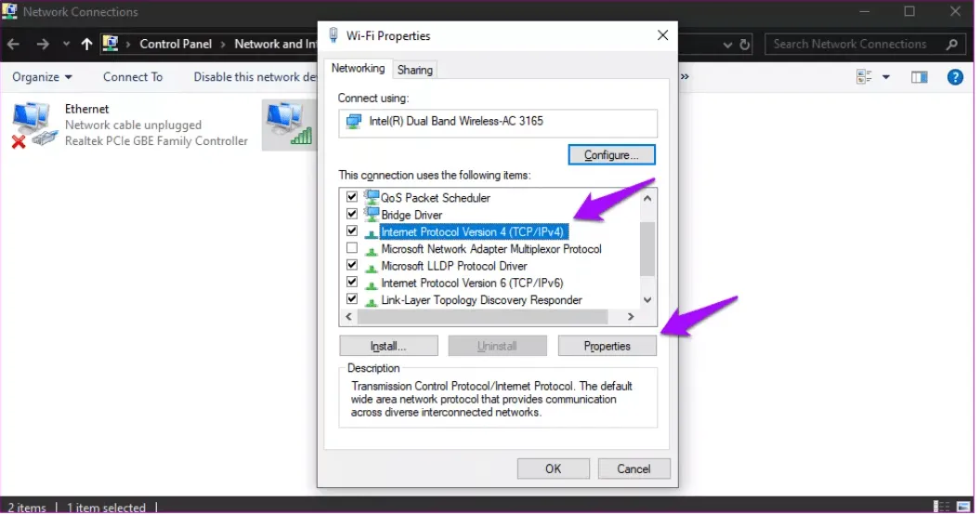The height and width of the screenshot is (515, 980).
Task: Toggle the preview pane icon
Action: coord(919,77)
